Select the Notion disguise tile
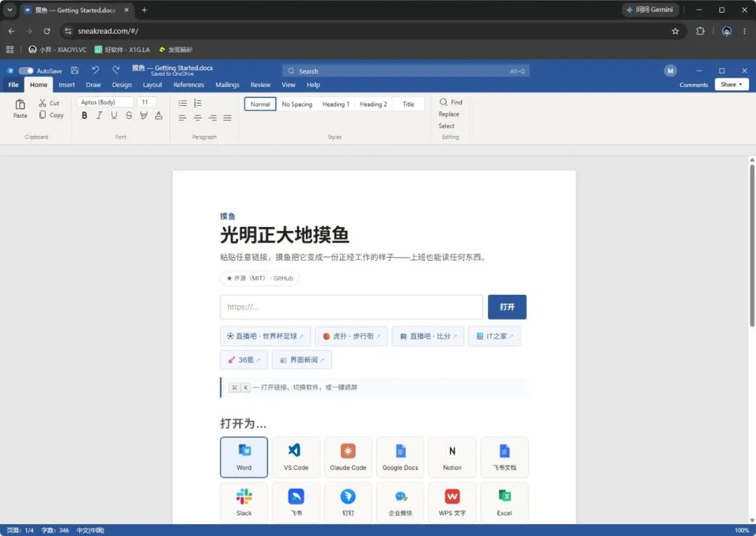Image resolution: width=756 pixels, height=536 pixels. pos(452,458)
